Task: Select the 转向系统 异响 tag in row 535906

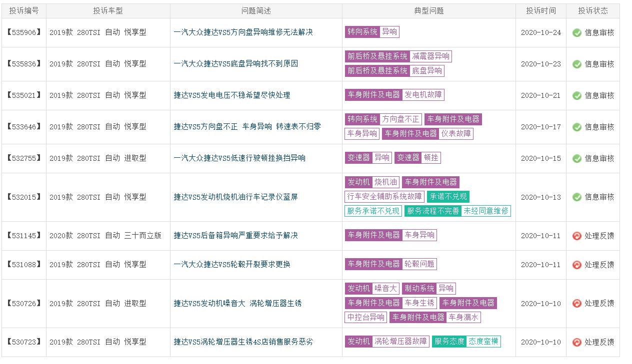Action: pos(372,32)
